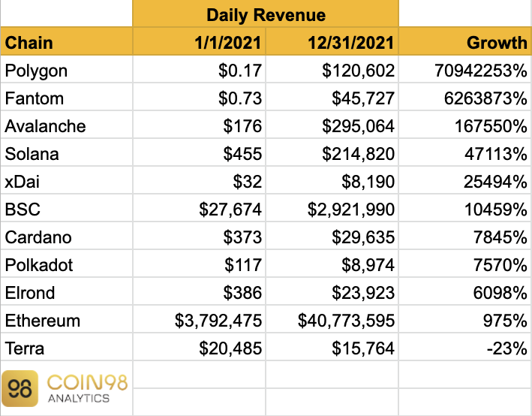Select the $120,602 cell

point(332,69)
